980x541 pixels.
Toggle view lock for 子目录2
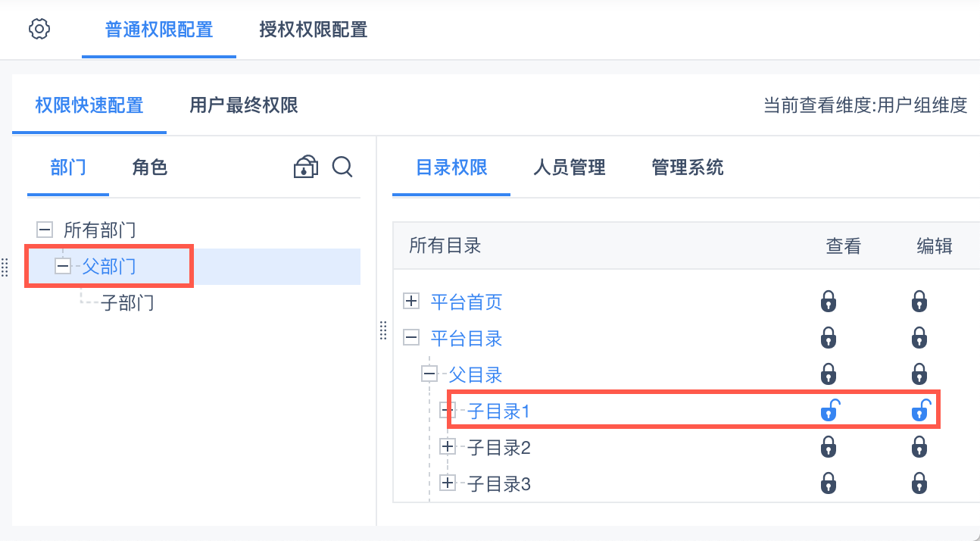click(829, 447)
